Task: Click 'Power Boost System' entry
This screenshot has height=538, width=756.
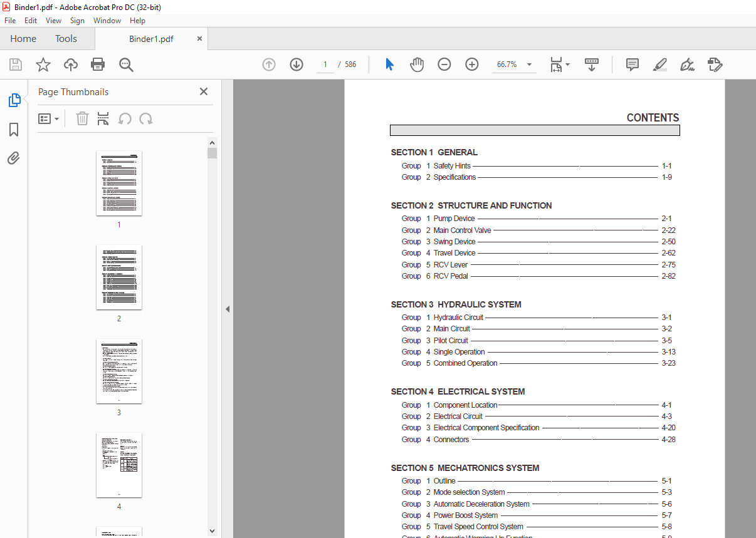Action: 466,515
